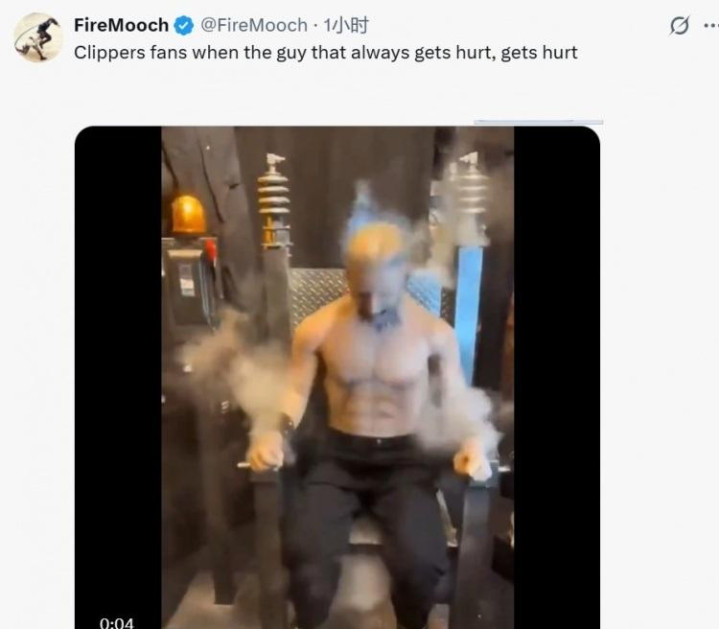Click the blue strap behind the chair
Screen dimensions: 719x629
[x=468, y=313]
